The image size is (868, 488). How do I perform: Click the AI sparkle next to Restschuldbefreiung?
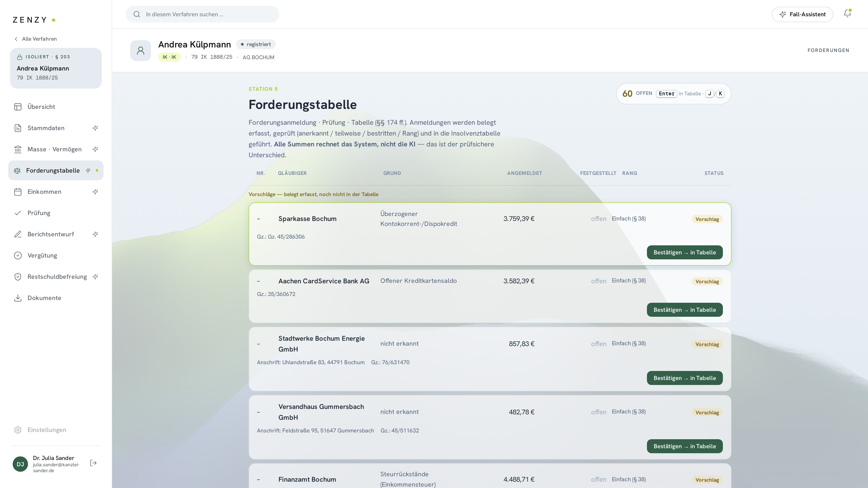click(95, 277)
